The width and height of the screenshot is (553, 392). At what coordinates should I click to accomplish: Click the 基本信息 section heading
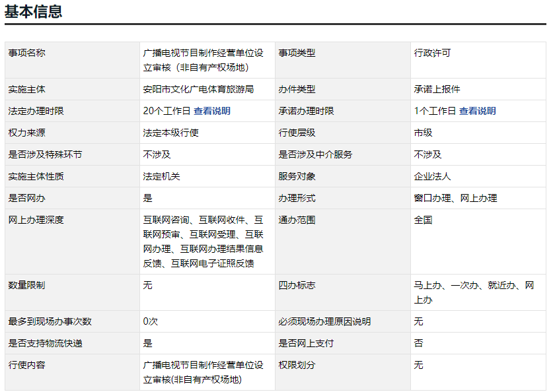[34, 11]
